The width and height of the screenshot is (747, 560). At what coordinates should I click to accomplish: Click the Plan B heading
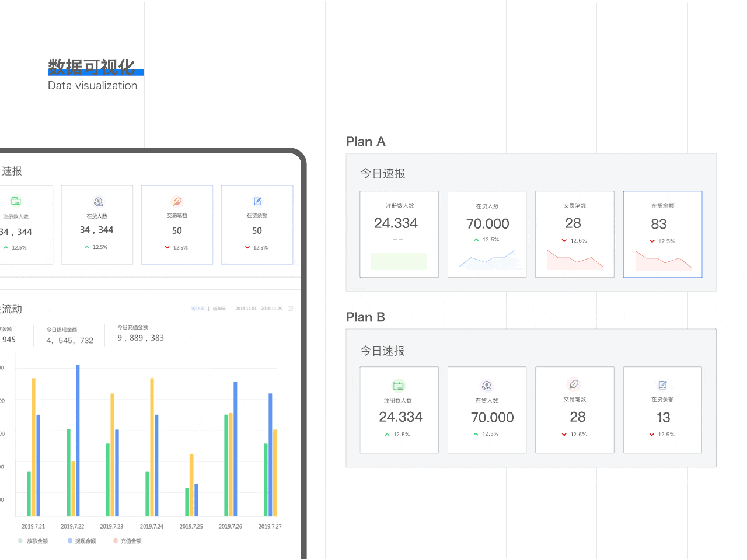(x=366, y=317)
